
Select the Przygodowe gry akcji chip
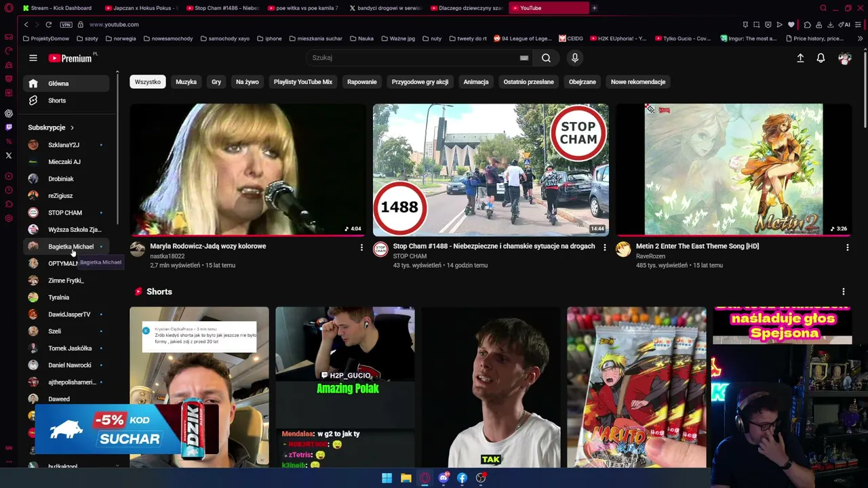coord(420,82)
